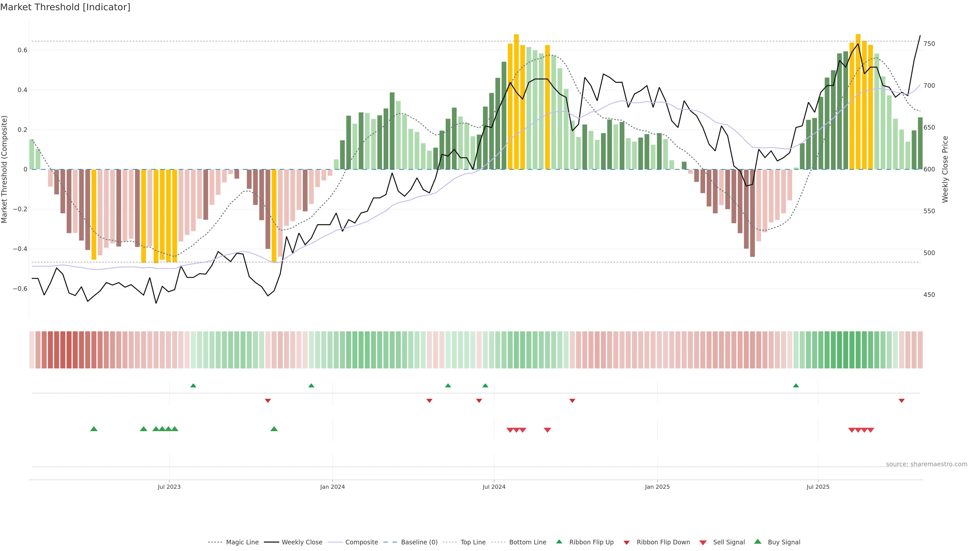This screenshot has height=551, width=980.
Task: Select the ribbon flip up marker before Jul 2025
Action: [796, 386]
